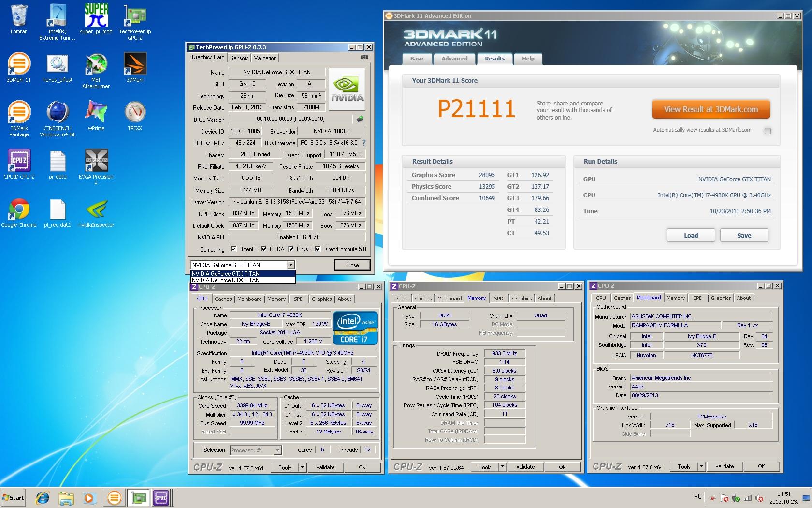The height and width of the screenshot is (508, 812).
Task: Open Windows Media Player taskbar icon
Action: tap(89, 497)
